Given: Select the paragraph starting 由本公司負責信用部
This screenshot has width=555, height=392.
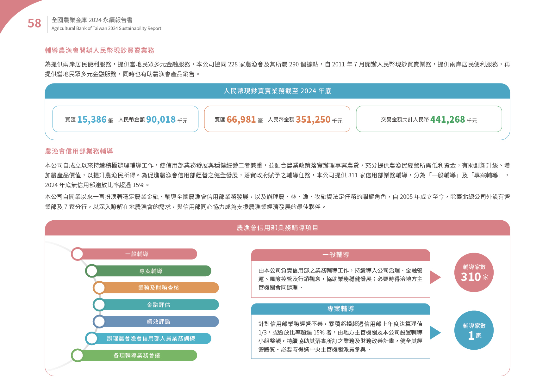Looking at the screenshot, I should [340, 279].
